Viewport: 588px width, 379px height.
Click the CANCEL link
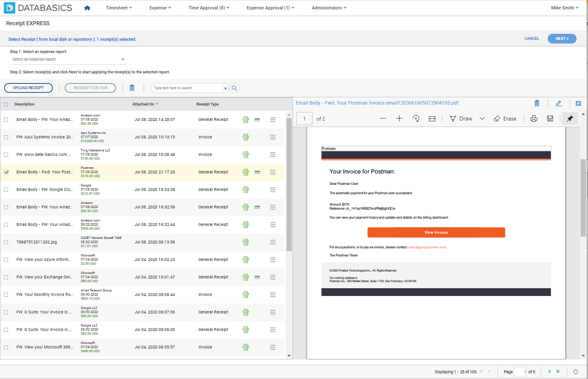(x=532, y=39)
